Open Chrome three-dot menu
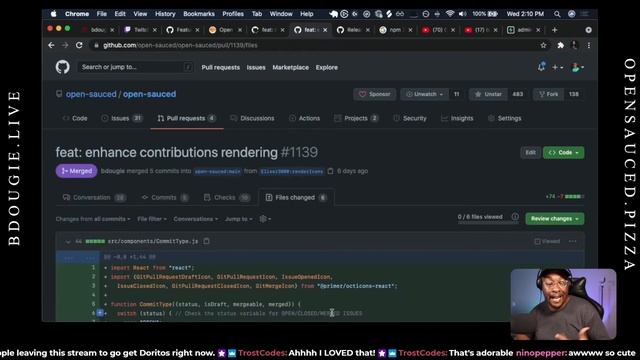The image size is (640, 360). 589,45
